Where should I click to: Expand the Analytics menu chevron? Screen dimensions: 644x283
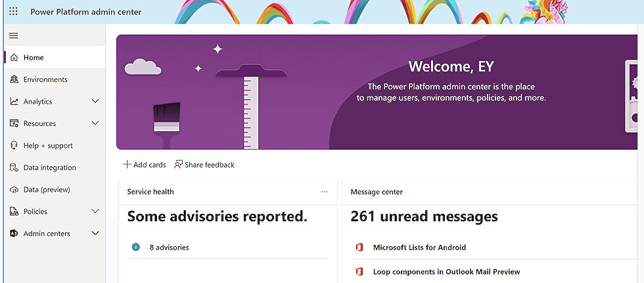(x=95, y=101)
